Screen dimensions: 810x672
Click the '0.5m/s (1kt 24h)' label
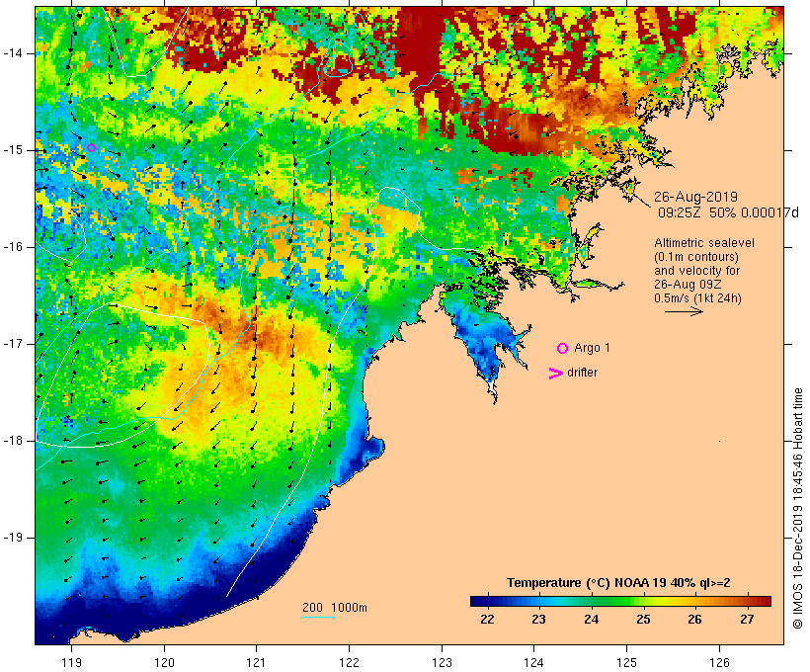click(697, 298)
